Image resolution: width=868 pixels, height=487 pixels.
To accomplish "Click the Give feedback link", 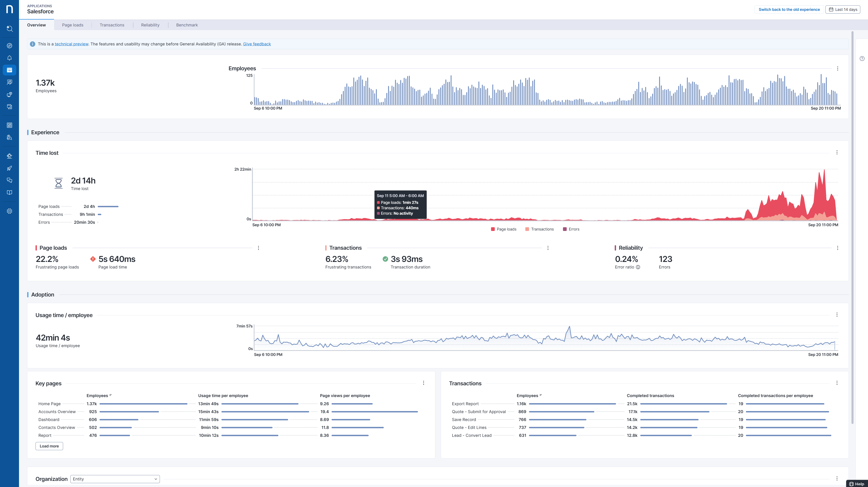I will [257, 44].
